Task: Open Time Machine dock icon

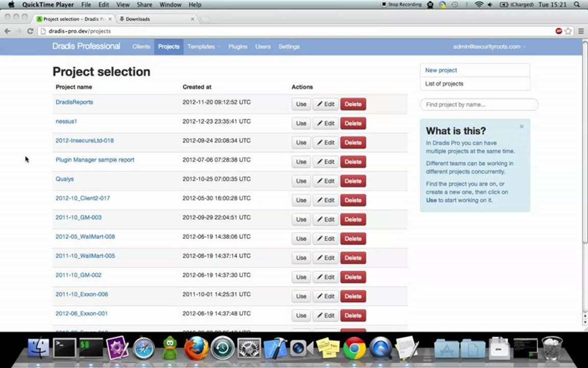Action: 223,348
